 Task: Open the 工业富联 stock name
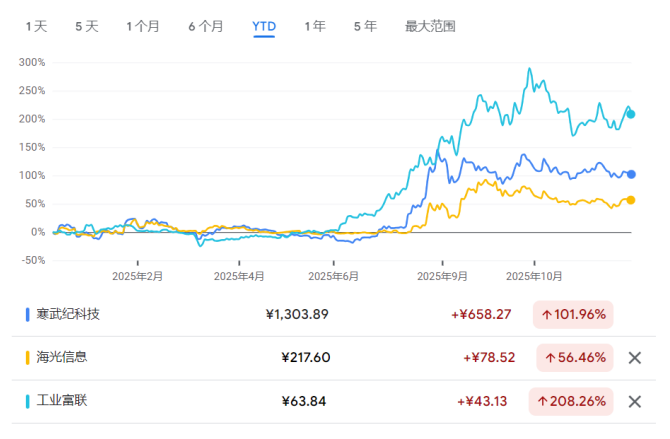tap(62, 401)
